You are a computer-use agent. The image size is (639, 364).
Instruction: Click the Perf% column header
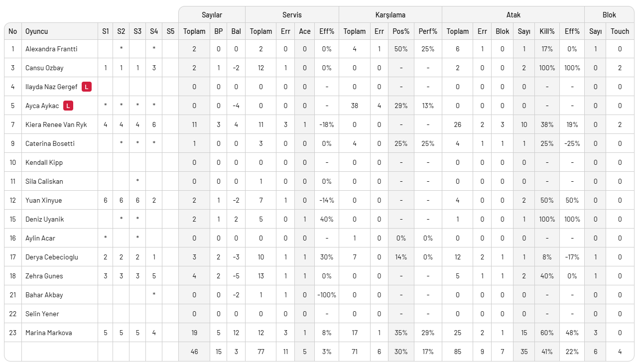point(428,31)
